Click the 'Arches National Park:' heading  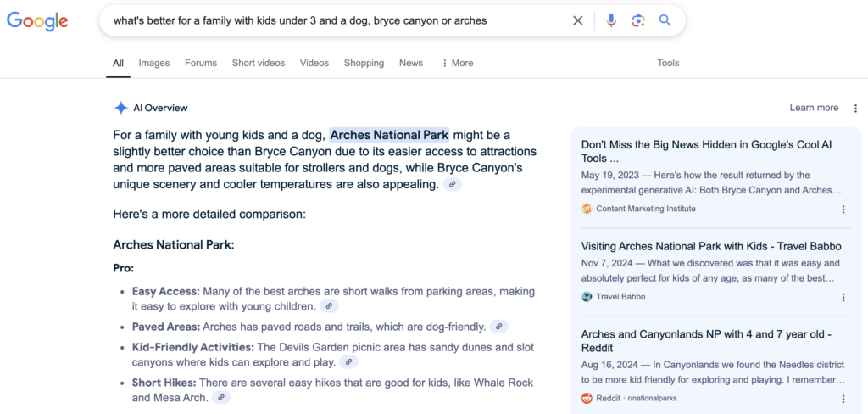pyautogui.click(x=174, y=245)
